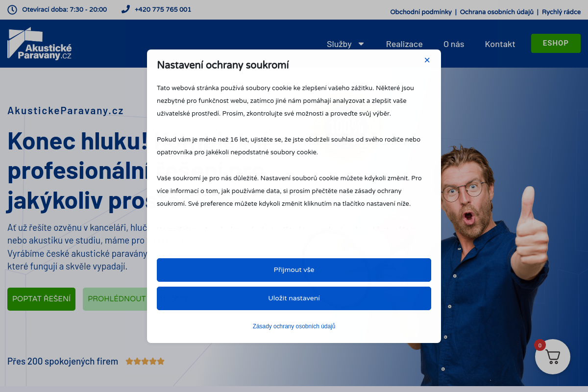Click the clock icon beside opening hours
The width and height of the screenshot is (588, 392).
tap(12, 9)
